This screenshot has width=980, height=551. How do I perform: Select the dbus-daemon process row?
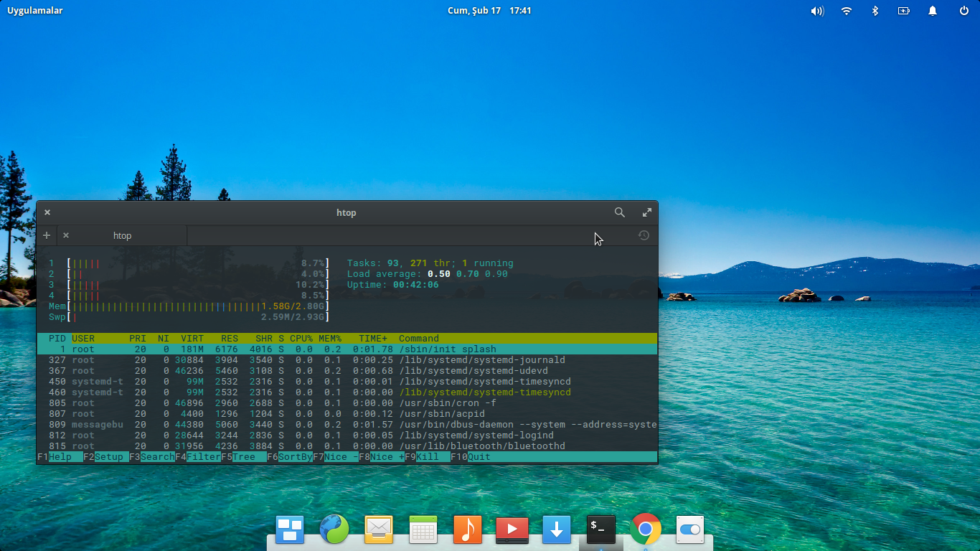pos(347,425)
